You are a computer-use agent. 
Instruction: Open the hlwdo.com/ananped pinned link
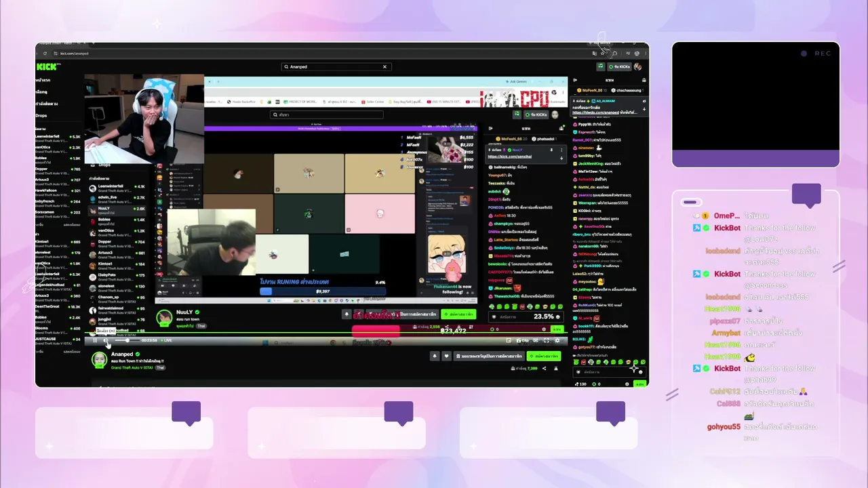[595, 113]
